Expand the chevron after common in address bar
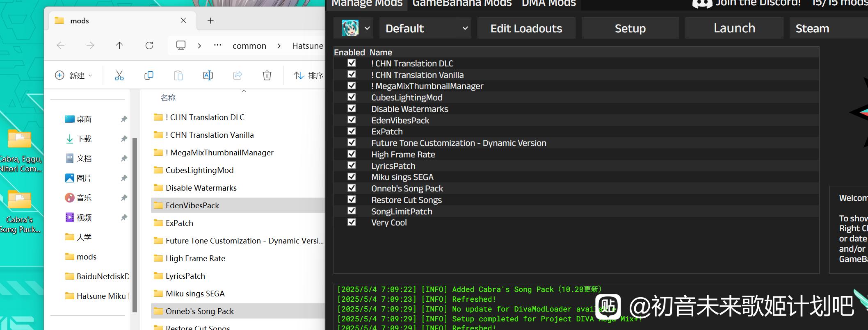Image resolution: width=868 pixels, height=330 pixels. pos(279,46)
